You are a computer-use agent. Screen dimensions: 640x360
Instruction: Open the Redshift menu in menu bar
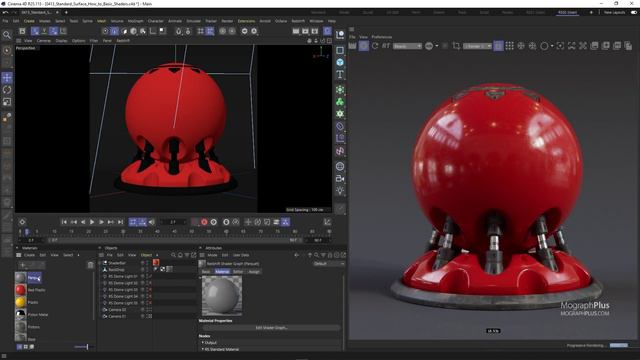pyautogui.click(x=298, y=21)
